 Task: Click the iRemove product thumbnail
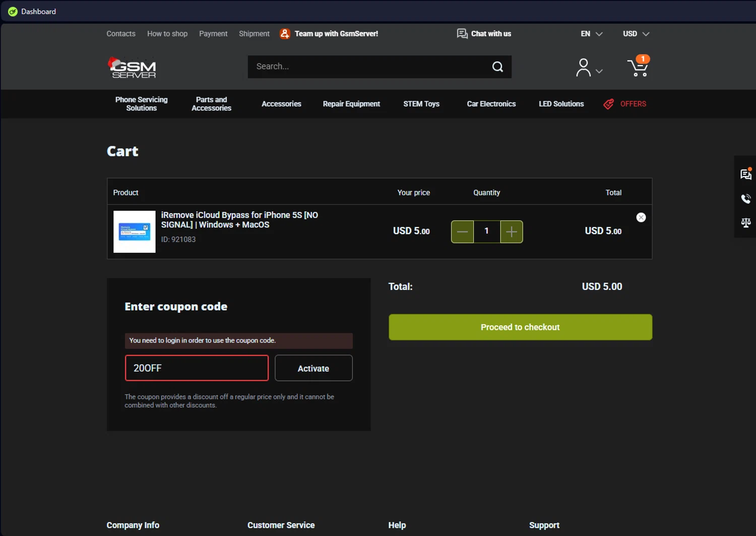pyautogui.click(x=135, y=232)
